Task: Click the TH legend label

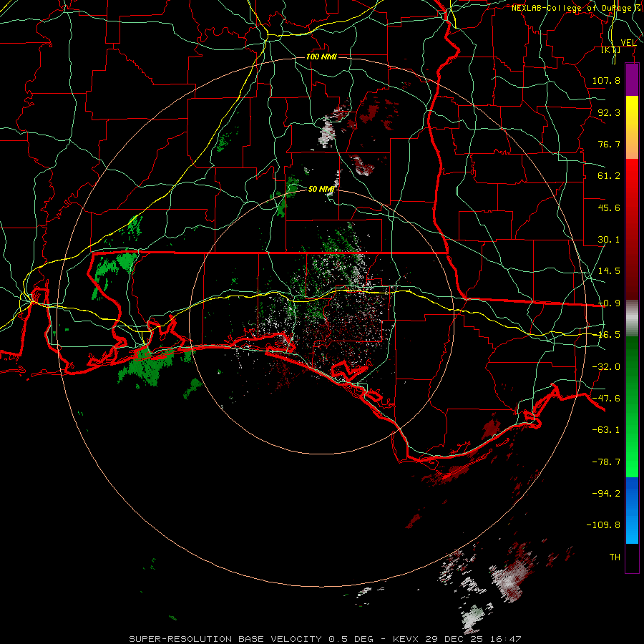Action: pyautogui.click(x=615, y=557)
